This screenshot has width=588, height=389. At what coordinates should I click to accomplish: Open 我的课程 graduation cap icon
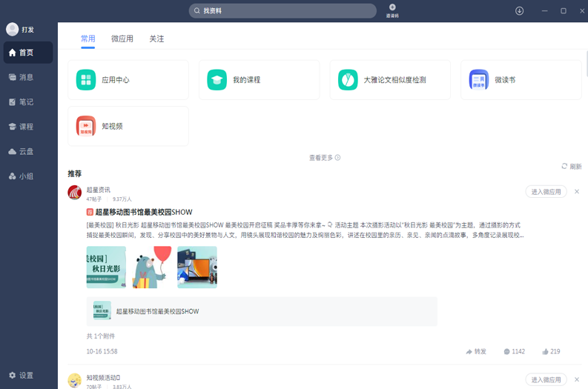[x=217, y=80]
